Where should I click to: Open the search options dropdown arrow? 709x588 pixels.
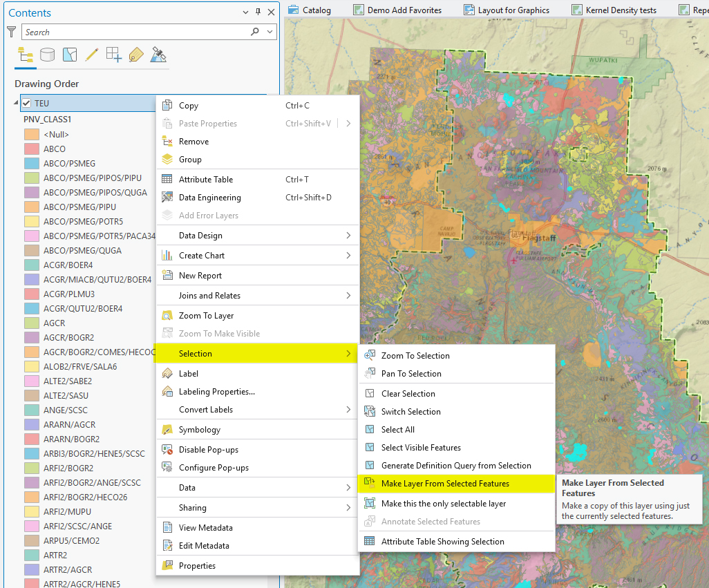pos(270,32)
